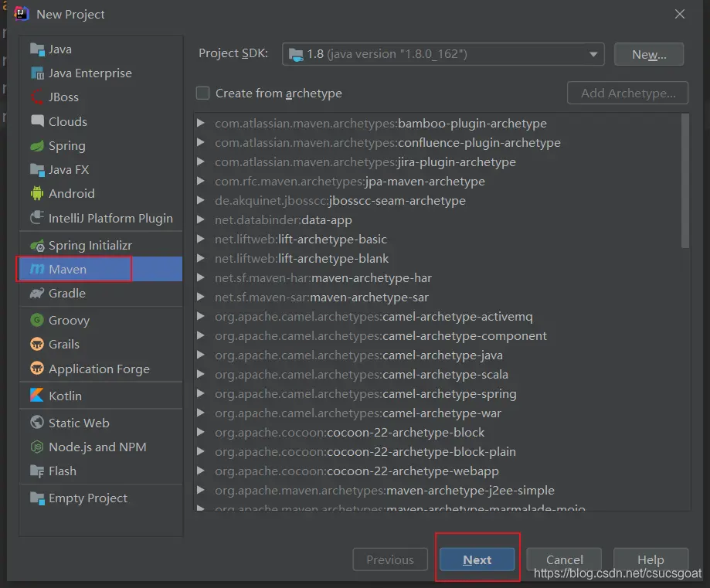This screenshot has height=588, width=710.
Task: Click the Gradle elephant icon
Action: coord(37,293)
